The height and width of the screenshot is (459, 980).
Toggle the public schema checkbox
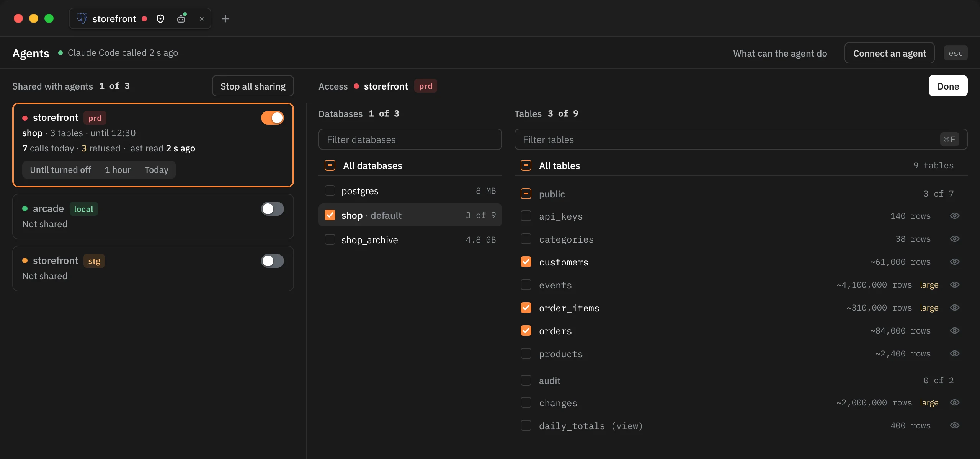(x=526, y=194)
